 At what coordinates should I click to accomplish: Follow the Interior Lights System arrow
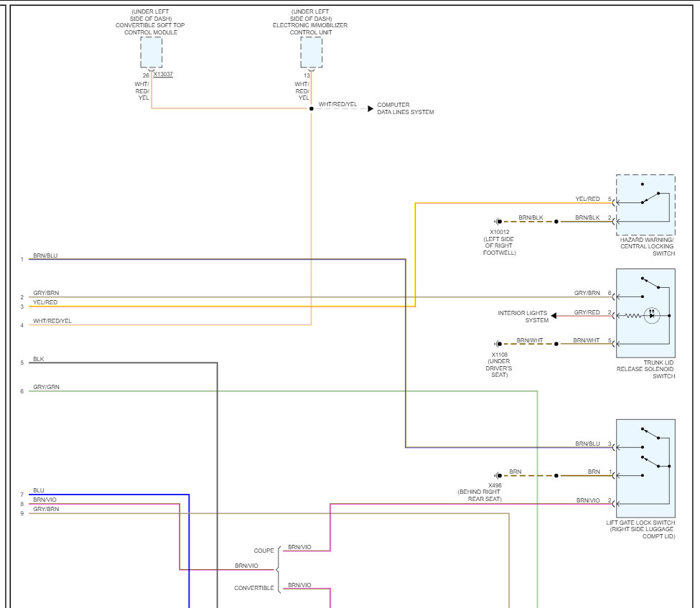pos(554,316)
